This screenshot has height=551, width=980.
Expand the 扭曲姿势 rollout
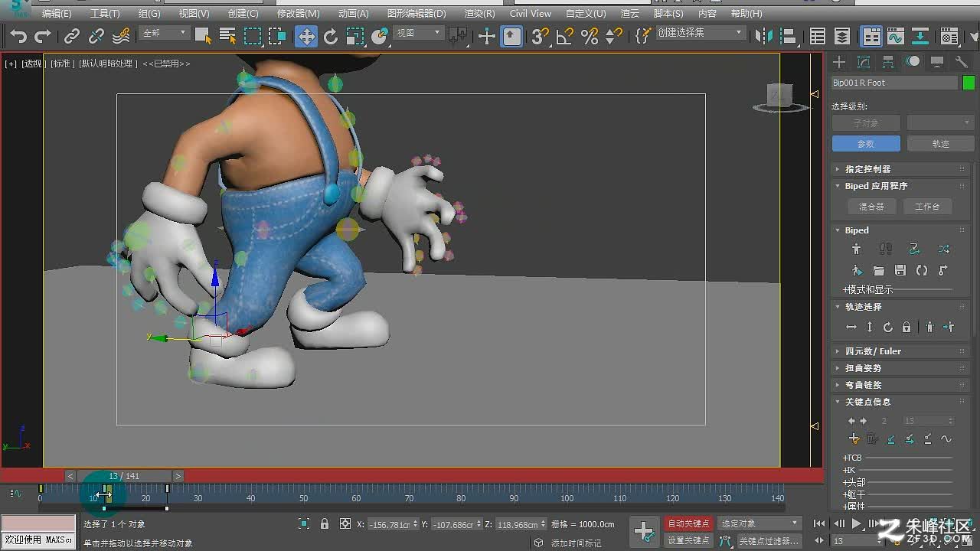pos(901,368)
